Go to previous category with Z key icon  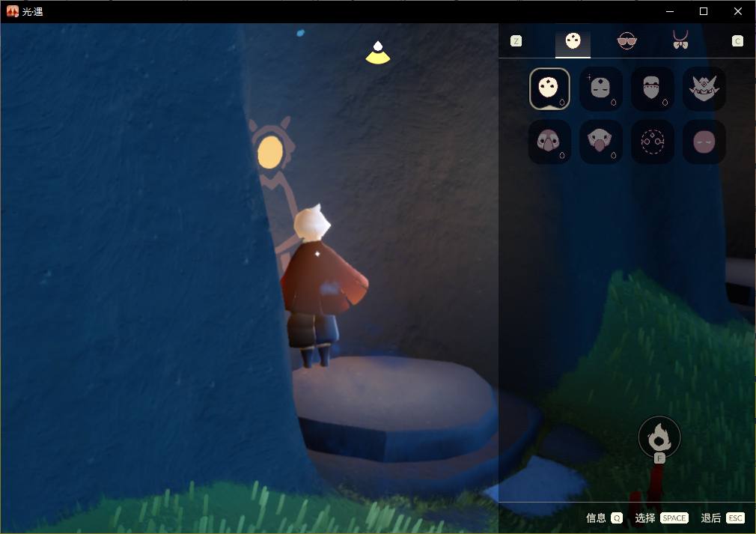click(x=516, y=41)
